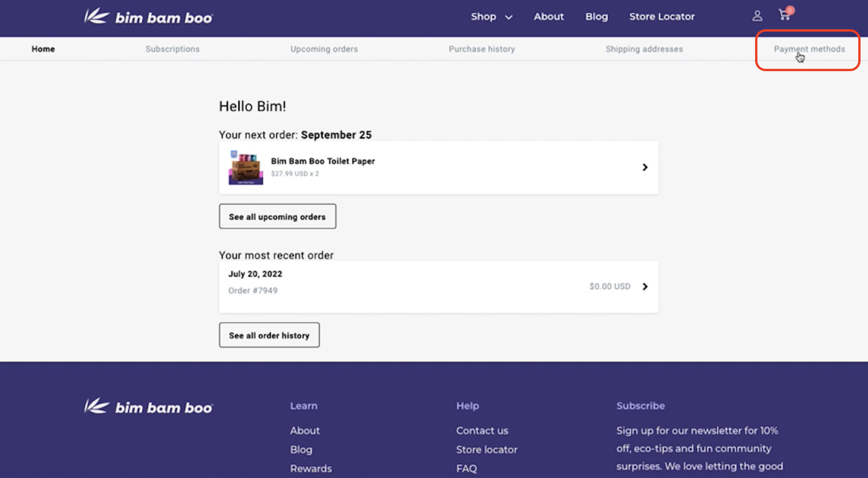
Task: Click the Help footer heading
Action: 467,406
